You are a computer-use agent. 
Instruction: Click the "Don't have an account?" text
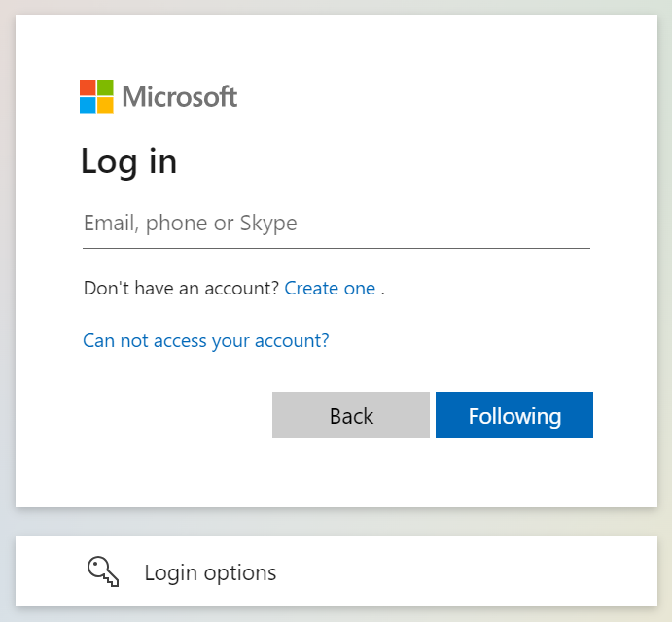pyautogui.click(x=182, y=289)
